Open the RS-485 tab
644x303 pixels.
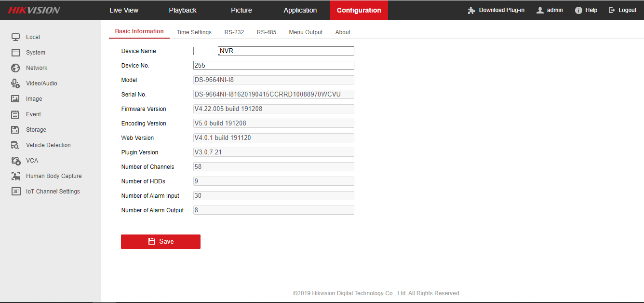click(x=266, y=32)
